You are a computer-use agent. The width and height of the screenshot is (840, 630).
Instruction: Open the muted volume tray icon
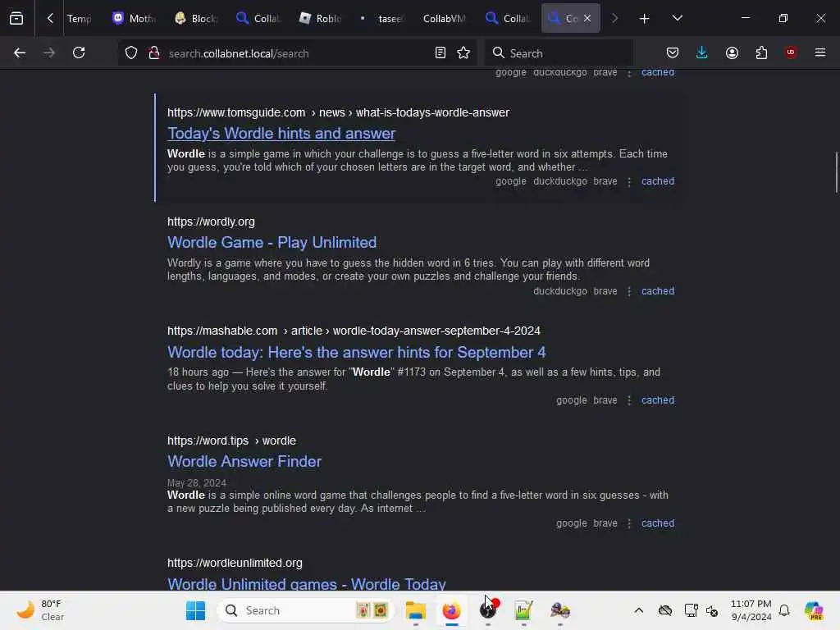point(712,610)
